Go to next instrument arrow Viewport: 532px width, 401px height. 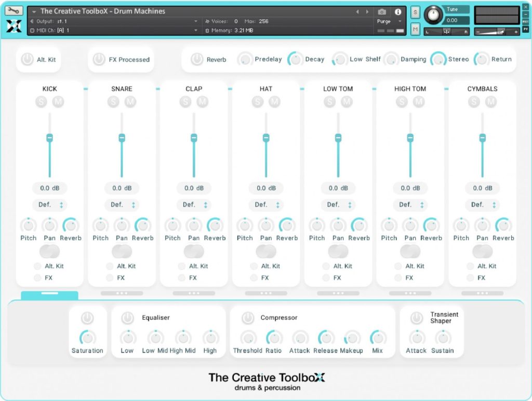click(x=367, y=12)
